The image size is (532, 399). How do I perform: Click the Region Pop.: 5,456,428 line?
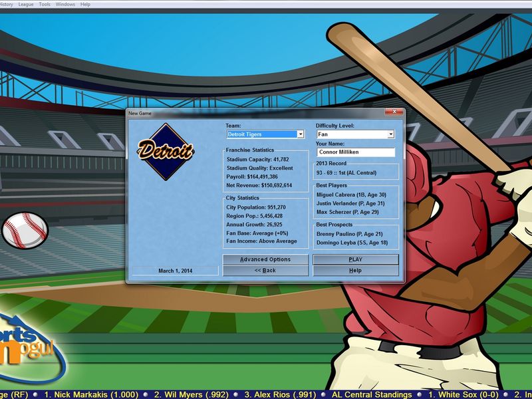pyautogui.click(x=254, y=215)
